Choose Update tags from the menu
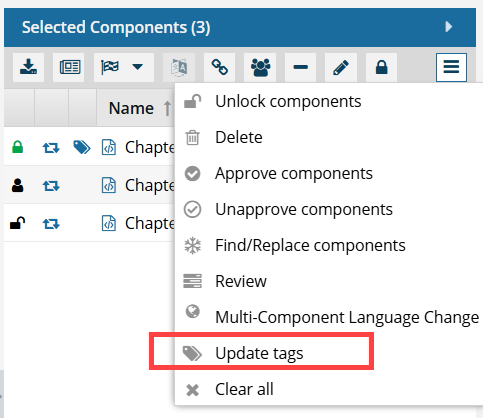Image resolution: width=483 pixels, height=418 pixels. pyautogui.click(x=261, y=353)
